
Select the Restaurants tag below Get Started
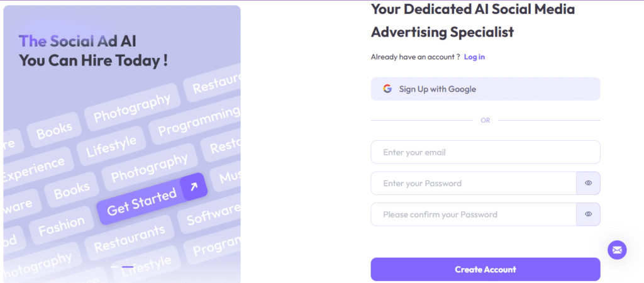point(129,239)
